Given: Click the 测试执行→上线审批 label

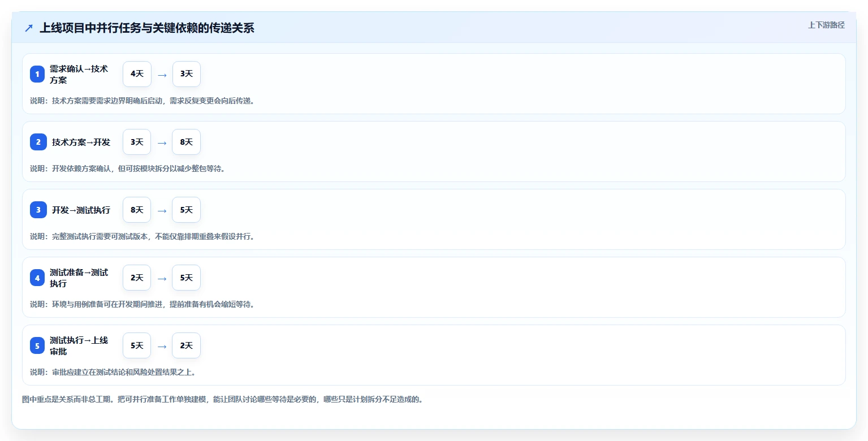Looking at the screenshot, I should (x=79, y=345).
